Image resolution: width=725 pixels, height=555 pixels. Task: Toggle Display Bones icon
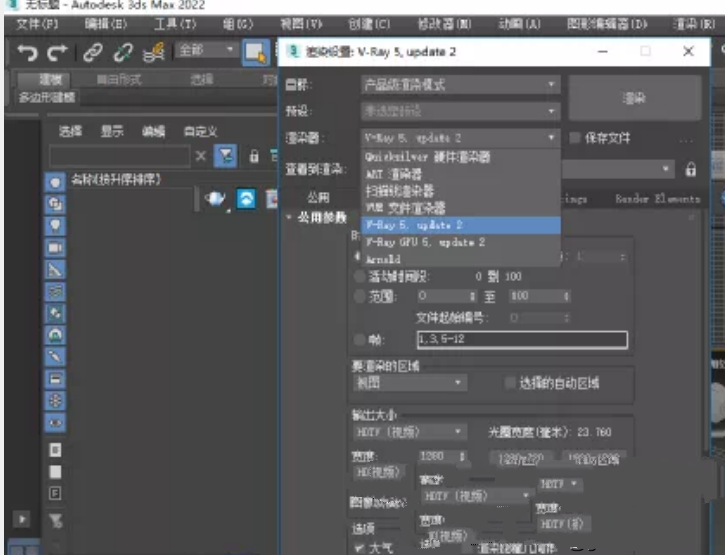(x=55, y=357)
